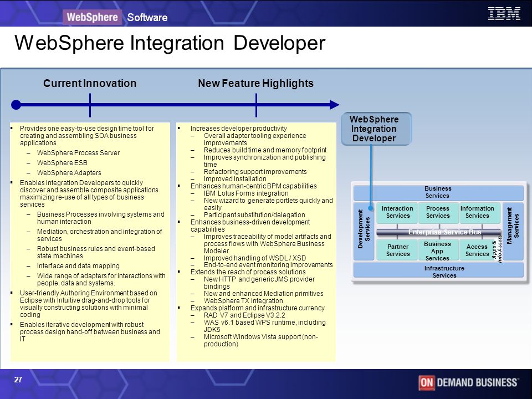Click the Management Services block
The image size is (532, 399).
click(513, 232)
